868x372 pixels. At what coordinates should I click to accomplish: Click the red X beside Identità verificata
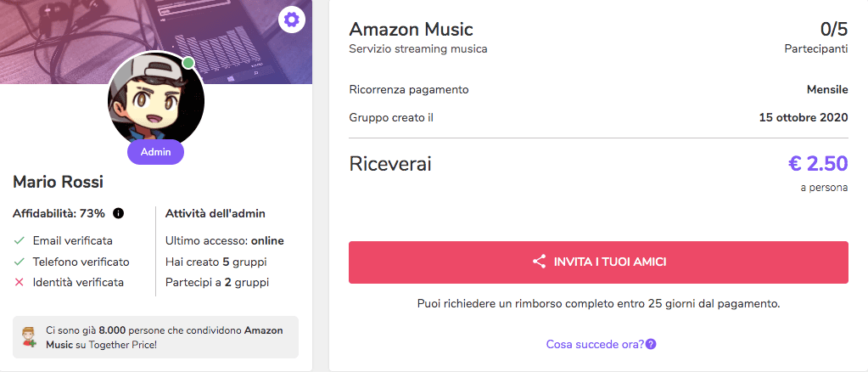(20, 282)
